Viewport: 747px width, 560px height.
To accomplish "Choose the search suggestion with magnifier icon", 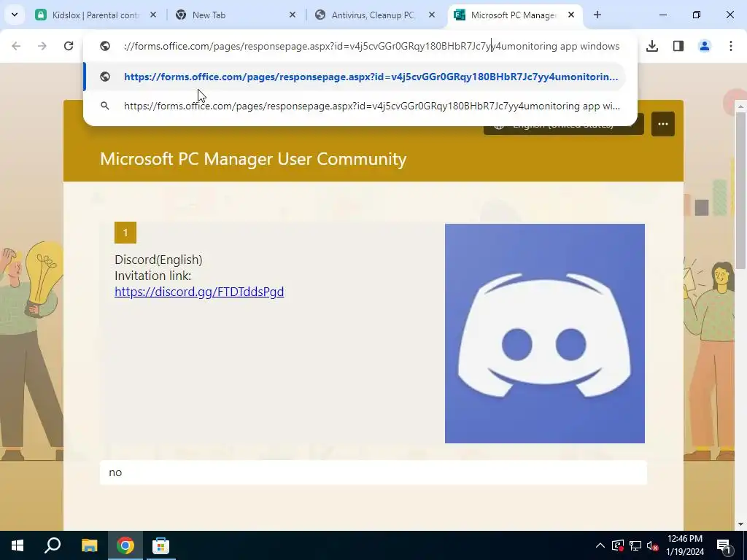I will tap(355, 106).
